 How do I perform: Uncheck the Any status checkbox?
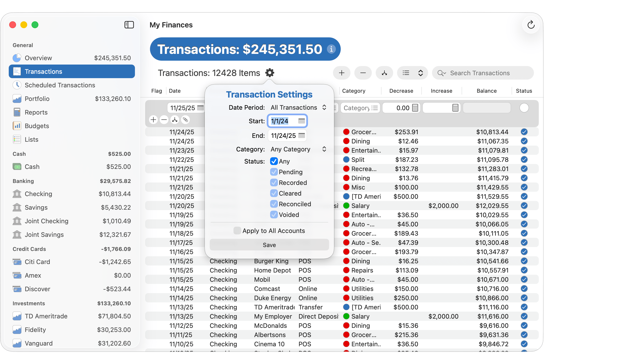[274, 161]
